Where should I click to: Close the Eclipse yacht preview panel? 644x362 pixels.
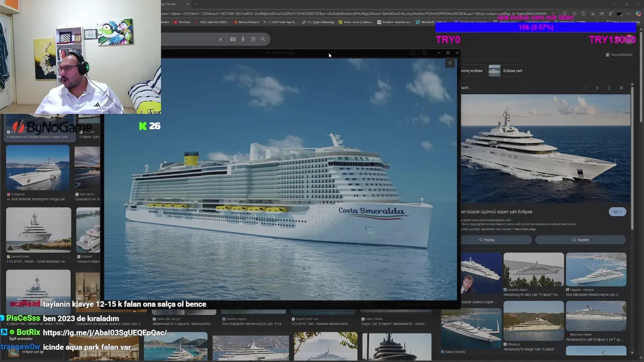(621, 88)
